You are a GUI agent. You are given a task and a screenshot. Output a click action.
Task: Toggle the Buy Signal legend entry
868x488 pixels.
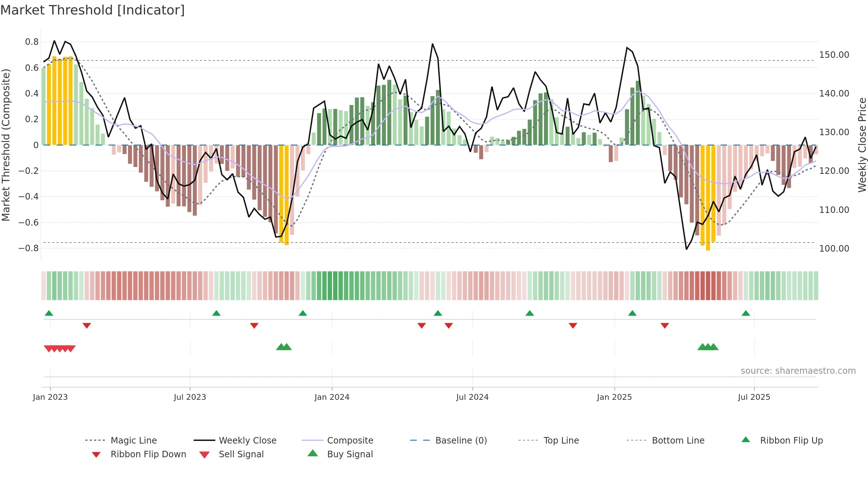pyautogui.click(x=340, y=454)
